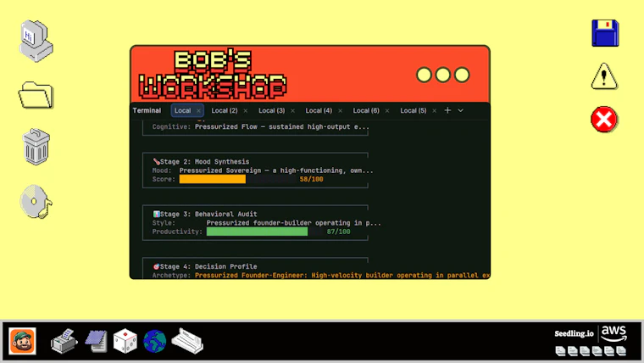Click Bob's avatar in the taskbar
Viewport: 644px width, 363px height.
pos(23,341)
